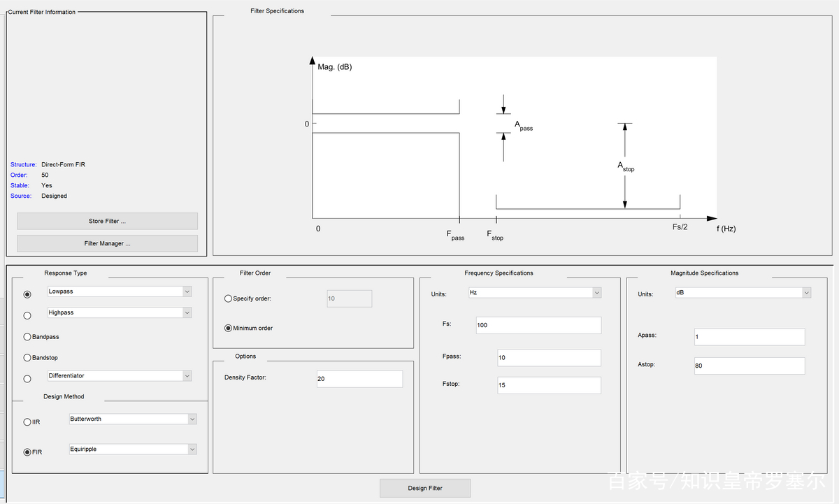Image resolution: width=839 pixels, height=504 pixels.
Task: Choose the Bandpass response type
Action: click(x=27, y=337)
